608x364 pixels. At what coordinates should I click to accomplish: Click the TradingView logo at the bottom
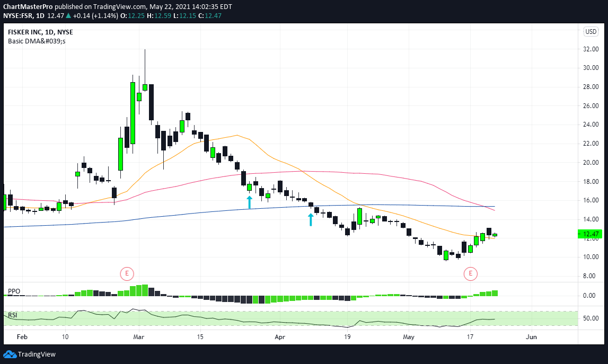30,354
